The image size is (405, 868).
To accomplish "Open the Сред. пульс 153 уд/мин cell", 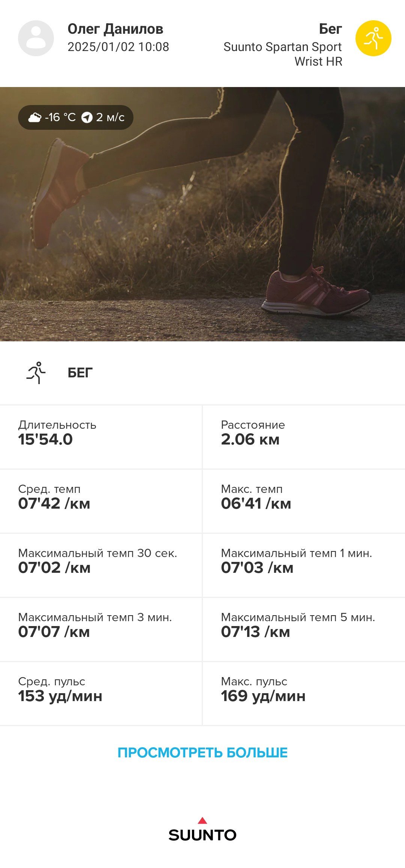I will [x=101, y=694].
